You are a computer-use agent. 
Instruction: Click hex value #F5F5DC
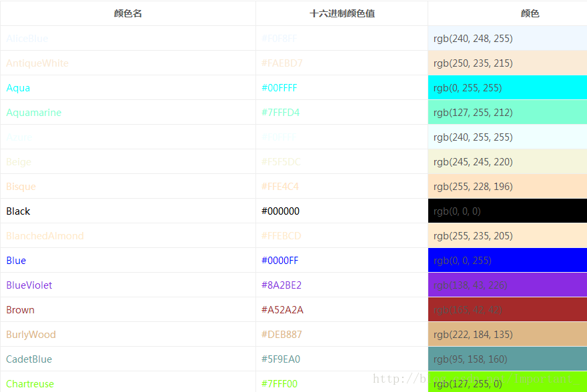[281, 162]
